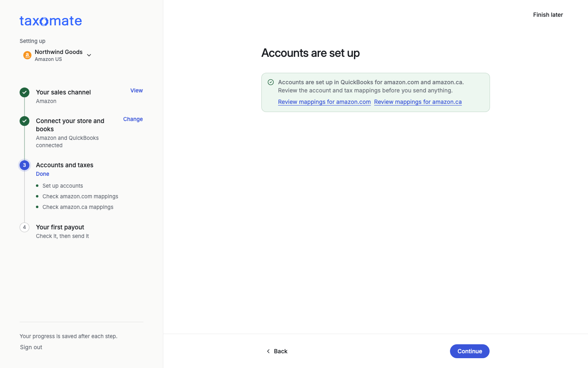Expand the Northwind Goods store dropdown chevron

(x=89, y=55)
